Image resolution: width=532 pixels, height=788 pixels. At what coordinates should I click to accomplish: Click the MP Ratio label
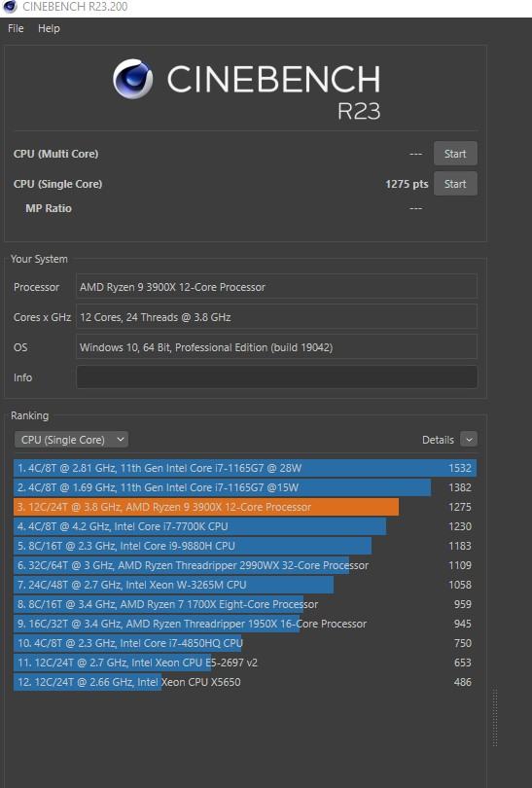pyautogui.click(x=49, y=208)
